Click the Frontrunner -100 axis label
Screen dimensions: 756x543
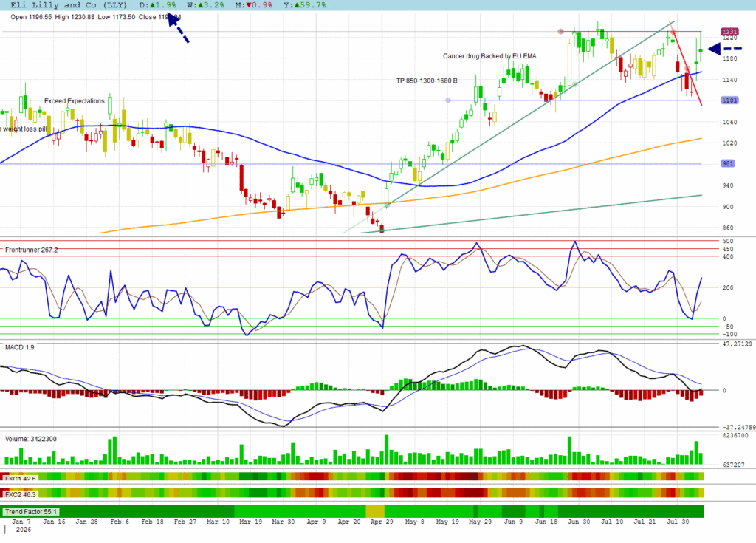[729, 334]
